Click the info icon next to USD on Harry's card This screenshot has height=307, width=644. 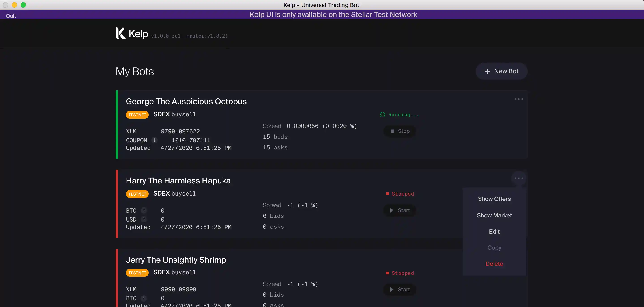tap(144, 219)
